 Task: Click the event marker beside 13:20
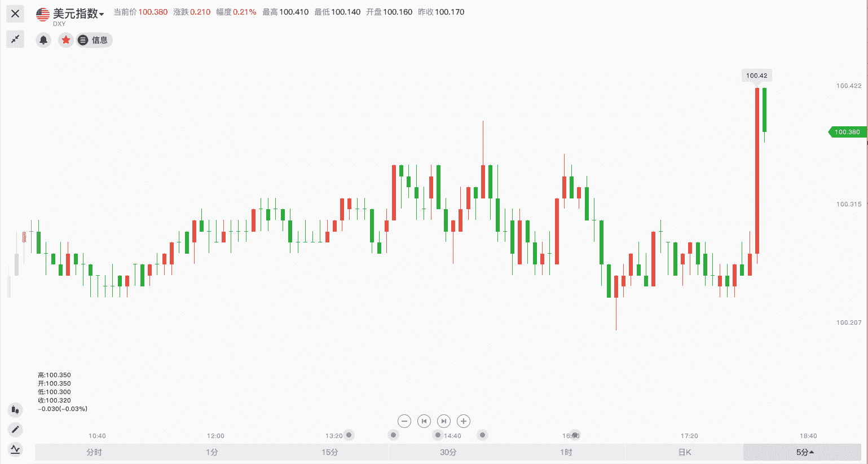click(x=349, y=435)
